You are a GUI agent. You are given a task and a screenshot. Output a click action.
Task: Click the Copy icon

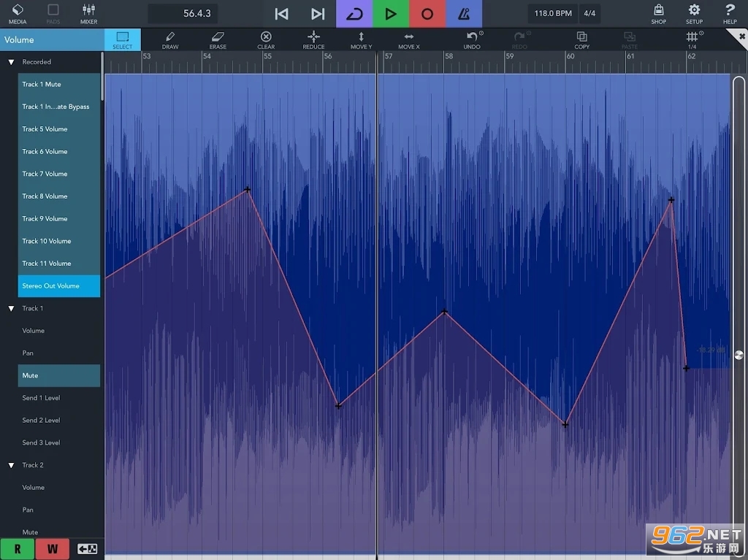coord(581,39)
